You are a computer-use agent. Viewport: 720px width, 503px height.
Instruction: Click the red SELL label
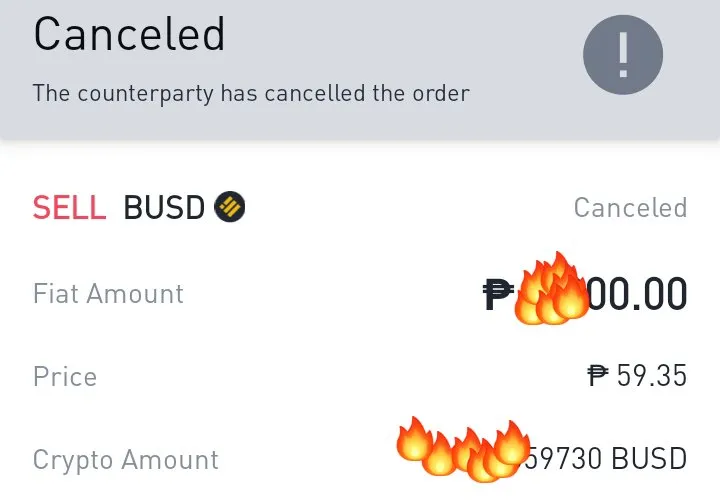pos(69,208)
